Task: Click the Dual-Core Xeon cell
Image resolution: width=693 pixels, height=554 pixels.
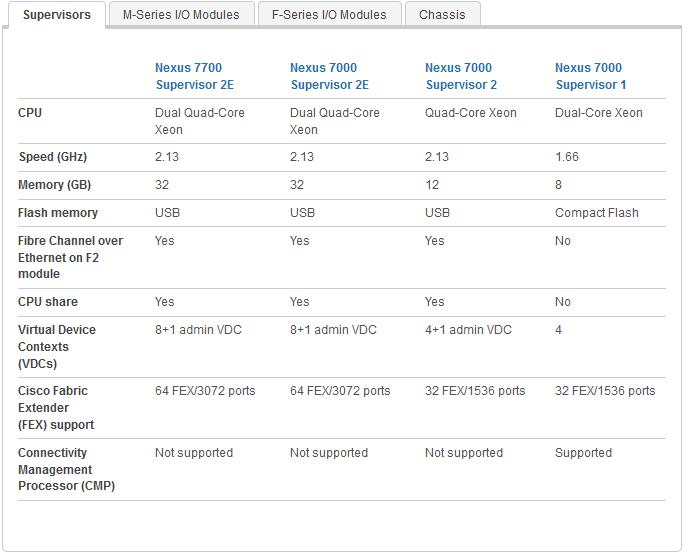Action: [x=598, y=113]
